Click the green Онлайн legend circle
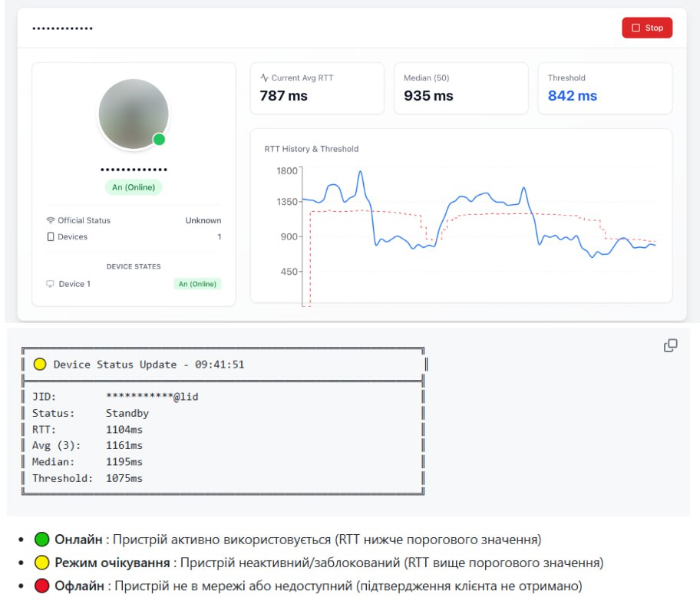 pyautogui.click(x=41, y=540)
